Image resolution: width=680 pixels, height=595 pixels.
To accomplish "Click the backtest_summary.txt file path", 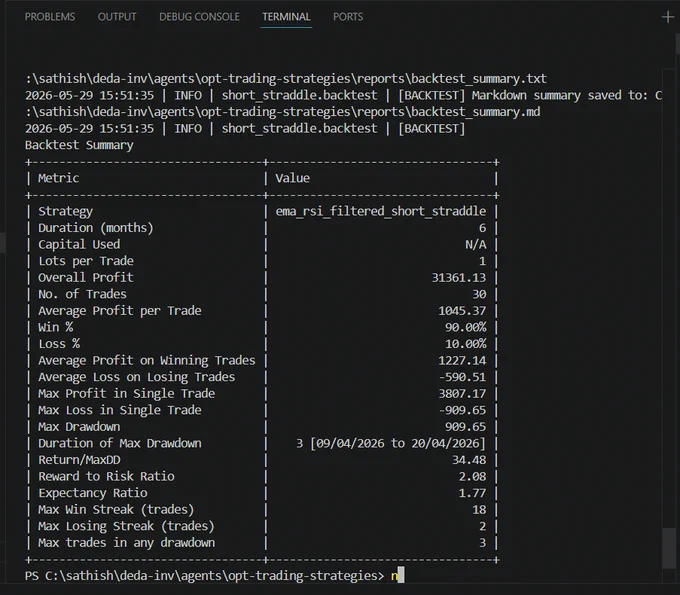I will pyautogui.click(x=286, y=79).
